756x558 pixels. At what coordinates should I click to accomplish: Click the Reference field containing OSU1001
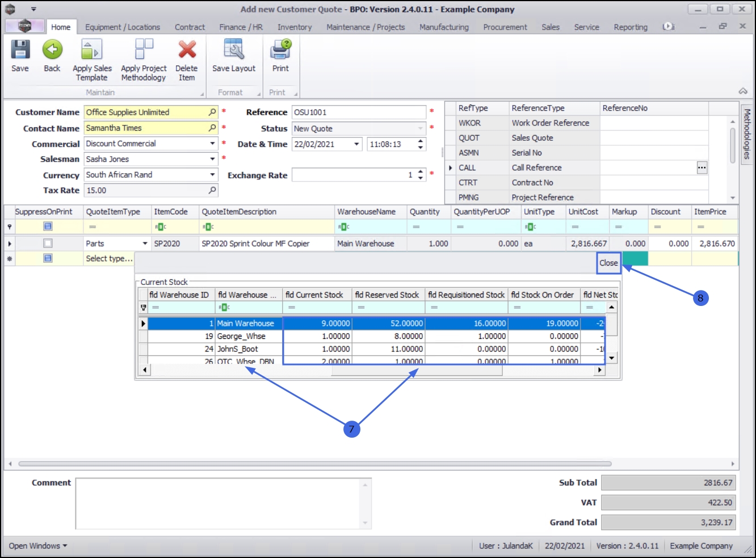[359, 112]
